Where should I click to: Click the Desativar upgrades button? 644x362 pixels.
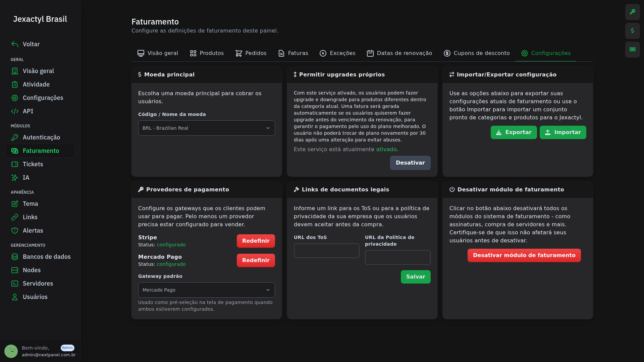tap(410, 163)
